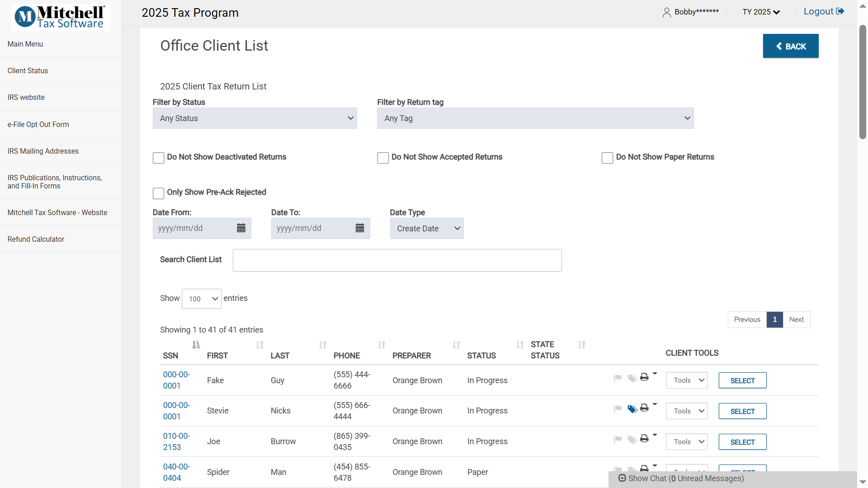Focus the Date From input field
Image resolution: width=868 pixels, height=488 pixels.
tap(202, 228)
